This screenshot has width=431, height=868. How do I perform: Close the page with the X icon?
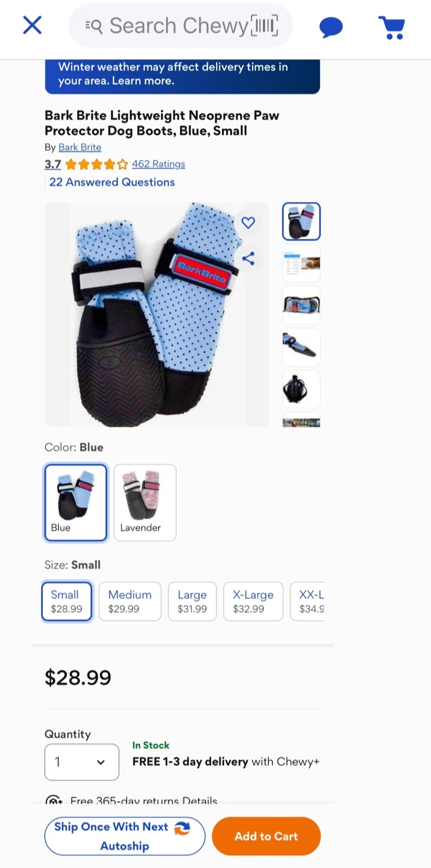click(x=32, y=25)
